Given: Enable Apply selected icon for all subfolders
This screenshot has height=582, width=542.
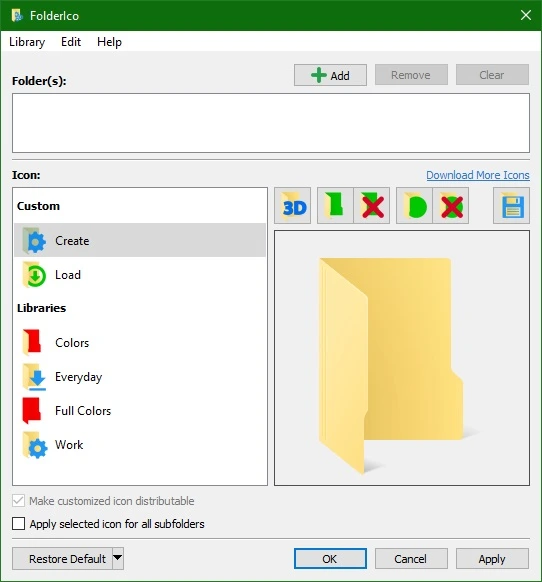Looking at the screenshot, I should tap(19, 524).
